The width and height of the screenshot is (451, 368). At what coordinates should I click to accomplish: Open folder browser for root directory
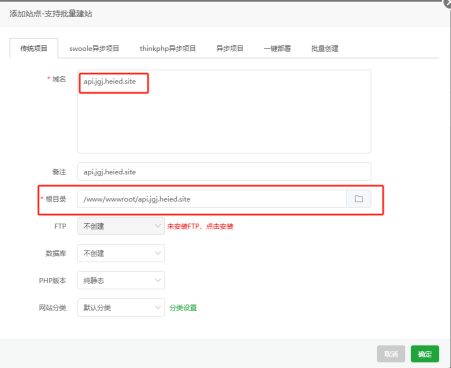(359, 199)
